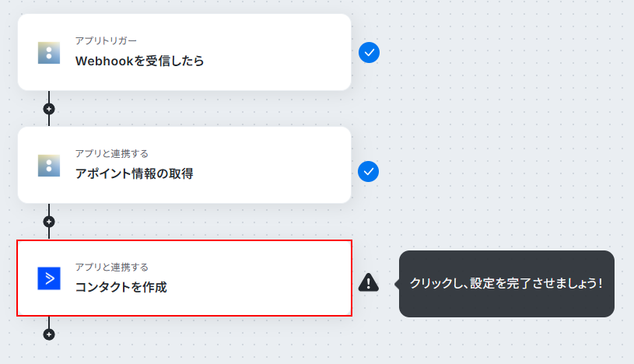Click アプリと連携する label above コンタクトを作成
This screenshot has width=634, height=364.
coord(111,268)
